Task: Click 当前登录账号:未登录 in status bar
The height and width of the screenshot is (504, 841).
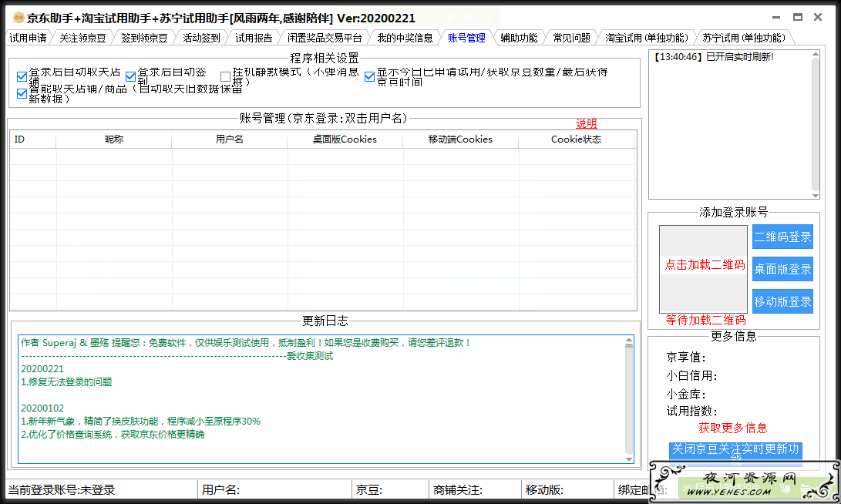Action: click(x=62, y=489)
